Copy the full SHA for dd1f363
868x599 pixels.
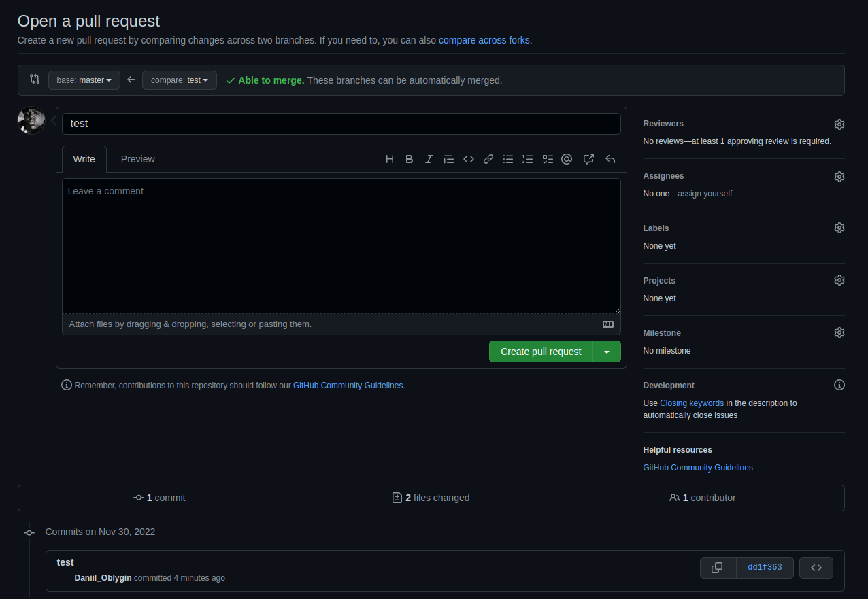point(718,568)
